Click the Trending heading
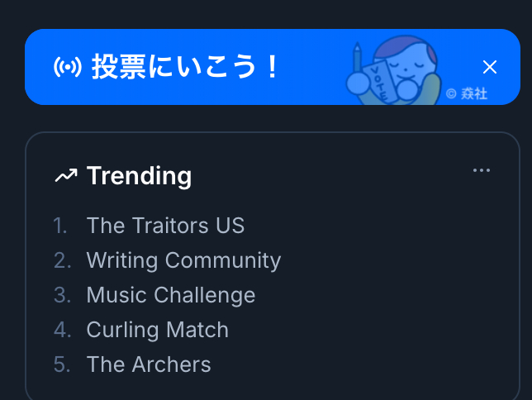Image resolution: width=532 pixels, height=400 pixels. pos(139,175)
